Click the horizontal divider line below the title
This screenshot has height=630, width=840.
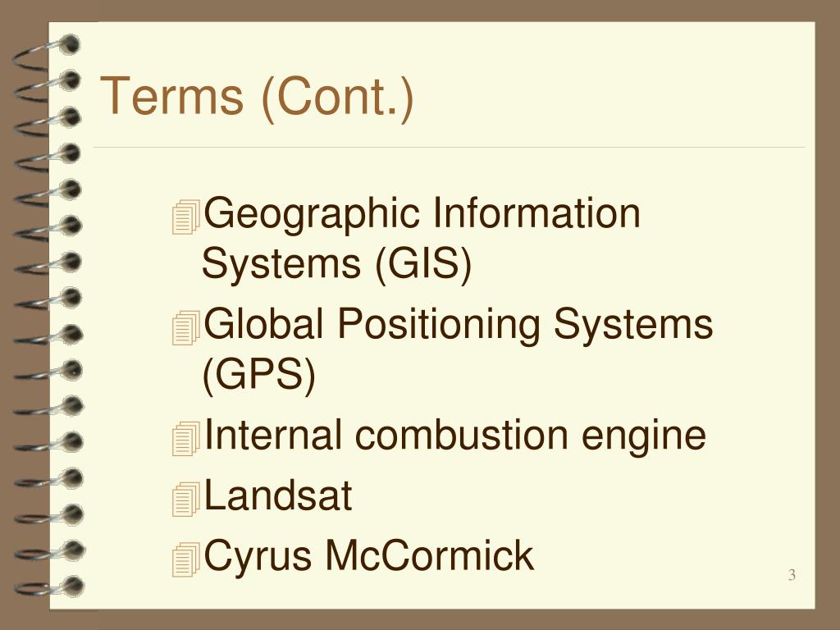449,147
